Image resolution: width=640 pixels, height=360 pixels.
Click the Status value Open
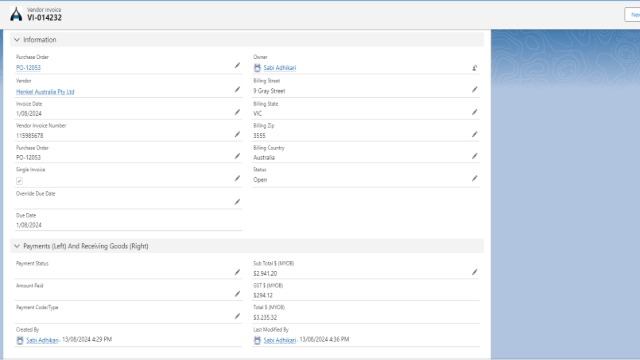[x=260, y=180]
